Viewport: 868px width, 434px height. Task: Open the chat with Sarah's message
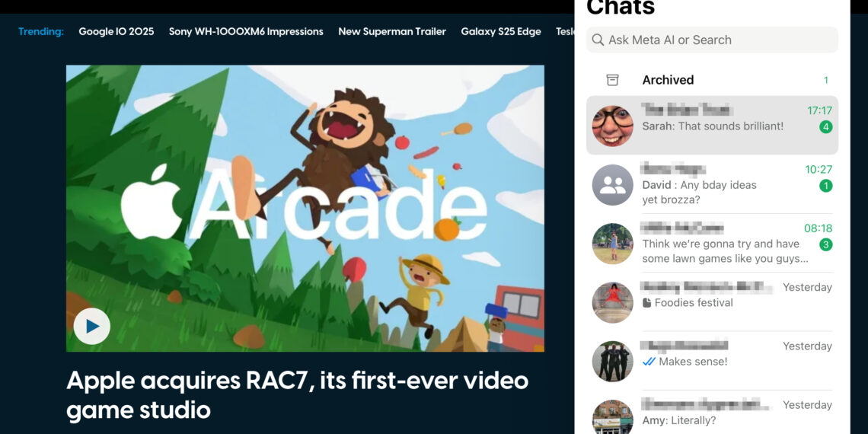coord(712,126)
